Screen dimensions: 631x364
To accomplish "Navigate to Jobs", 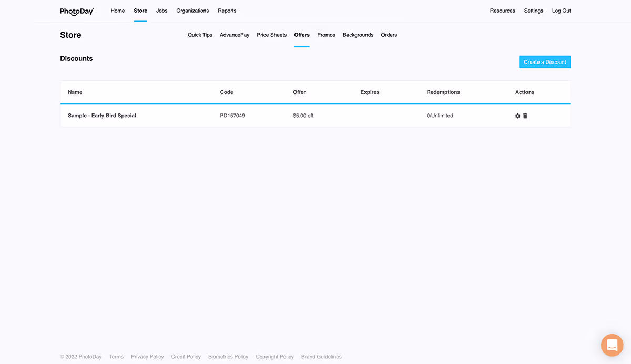I will [162, 11].
